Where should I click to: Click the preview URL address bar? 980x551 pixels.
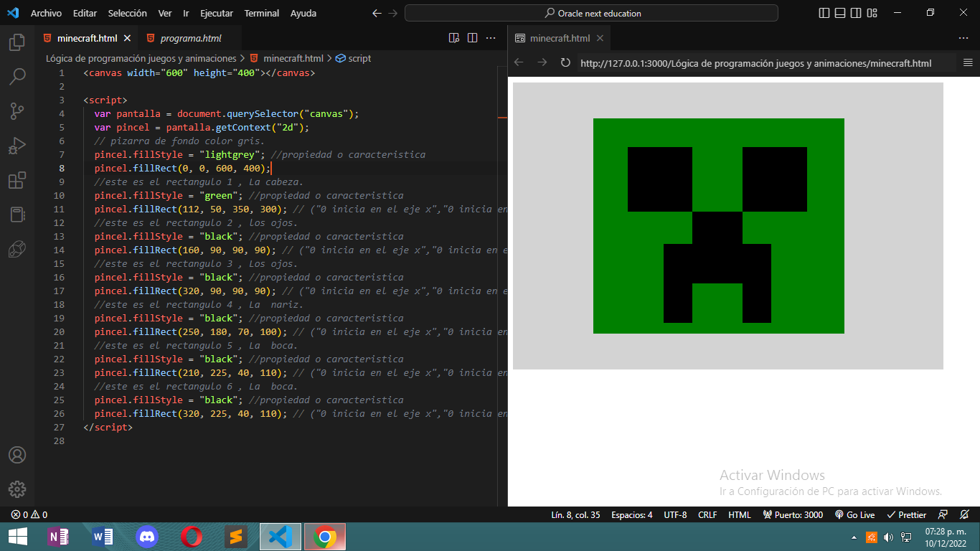(x=765, y=62)
